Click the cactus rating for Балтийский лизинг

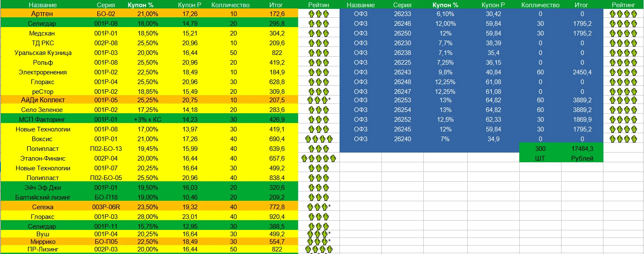(x=318, y=197)
